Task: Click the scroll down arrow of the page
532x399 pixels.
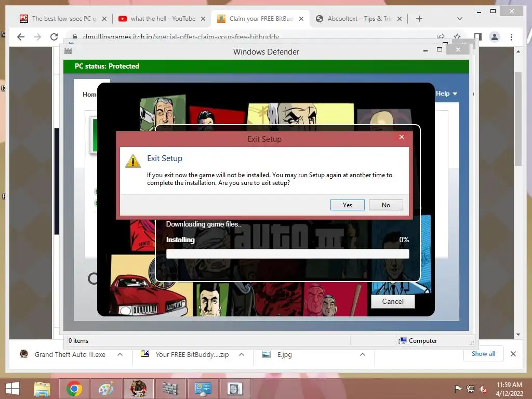Action: (518, 335)
